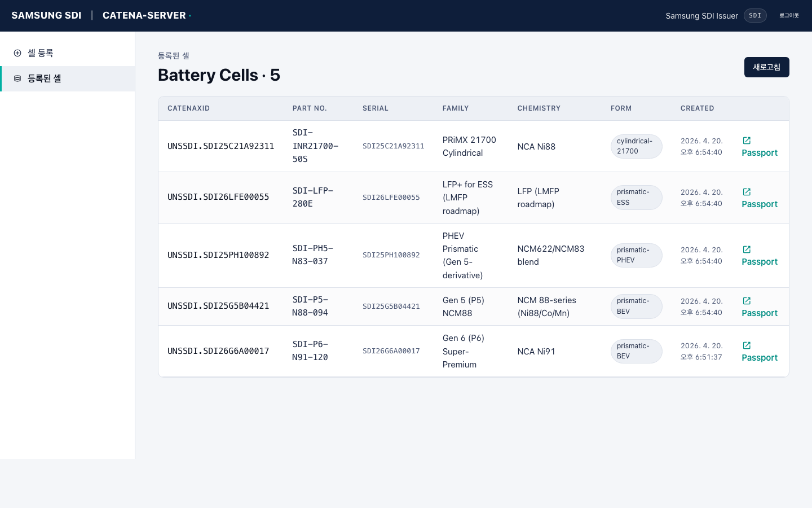
Task: Click the CATENA-SERVER title in header
Action: click(x=144, y=16)
